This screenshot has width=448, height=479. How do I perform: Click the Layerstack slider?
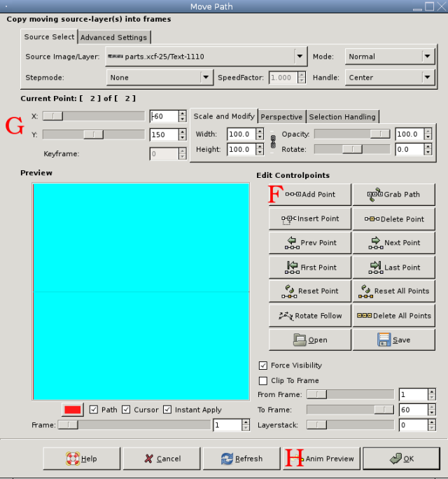click(x=350, y=425)
